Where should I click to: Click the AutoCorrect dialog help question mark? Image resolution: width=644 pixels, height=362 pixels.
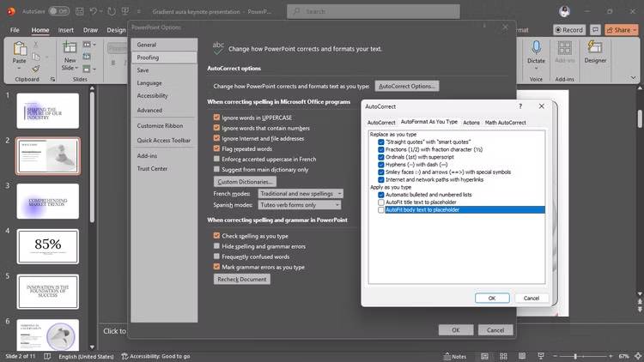[519, 106]
